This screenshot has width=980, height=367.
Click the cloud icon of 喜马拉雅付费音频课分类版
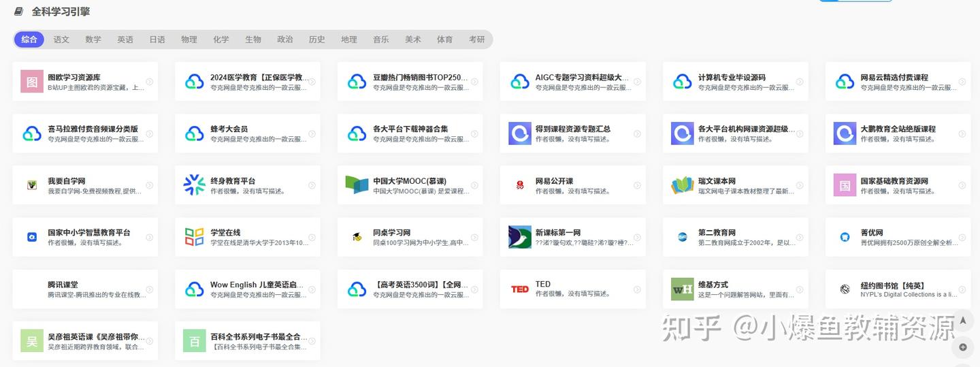(x=32, y=133)
